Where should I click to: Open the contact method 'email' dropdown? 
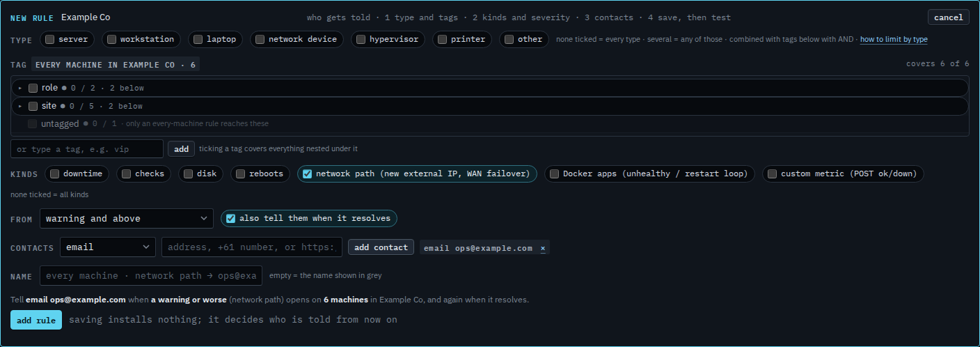[x=108, y=247]
